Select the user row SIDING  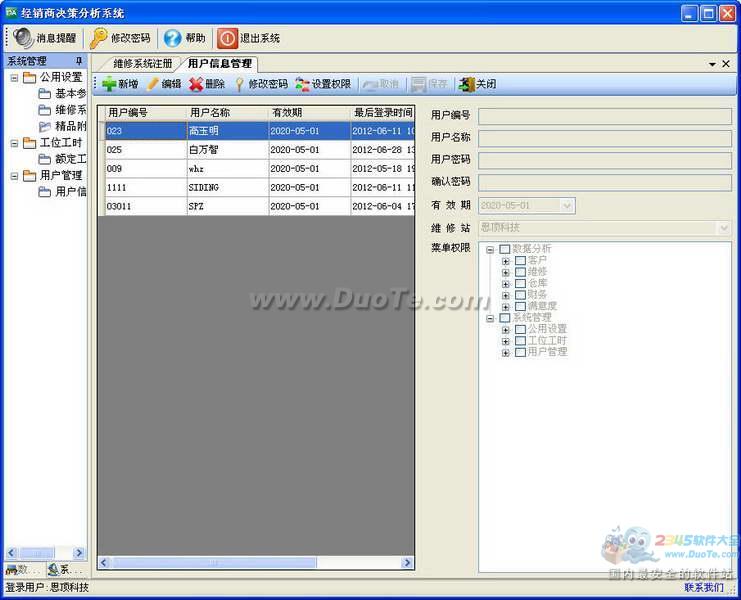click(x=256, y=188)
